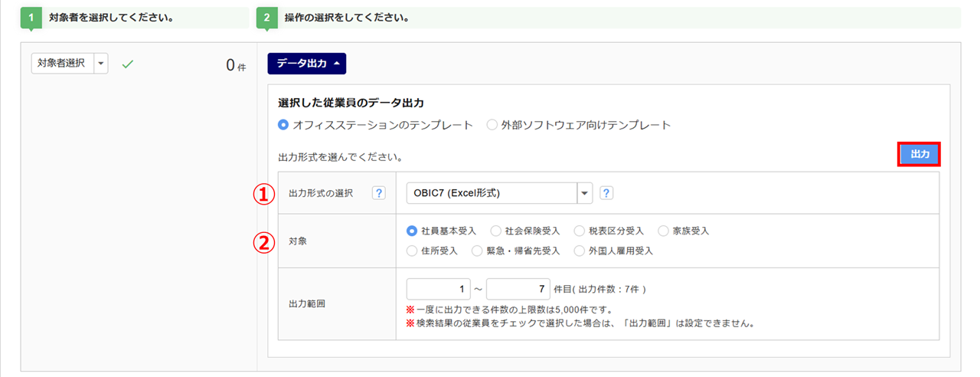
Task: Select 外部ソフトウェア向けテンプレート radio option
Action: [x=492, y=125]
